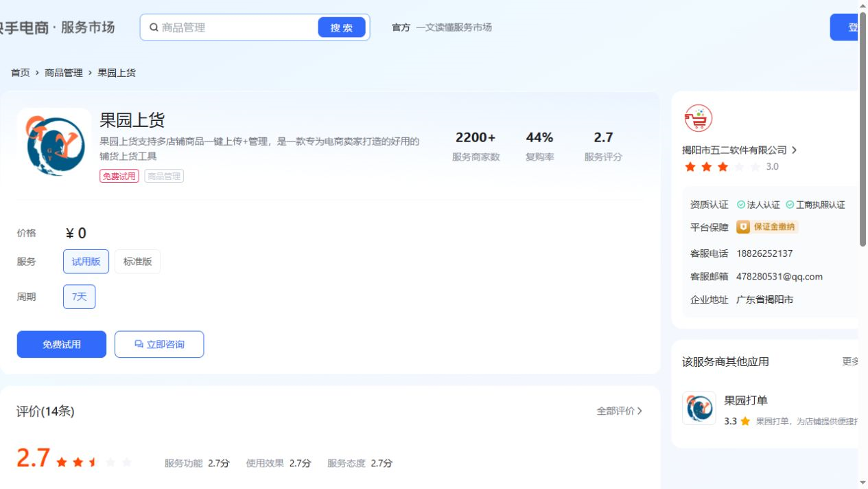
Task: Click the 服务态度 2.7分 score
Action: (360, 463)
